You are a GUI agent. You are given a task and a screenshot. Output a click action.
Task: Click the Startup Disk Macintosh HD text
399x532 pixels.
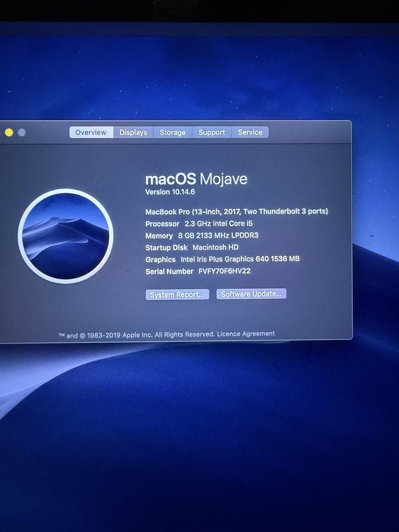(x=192, y=247)
